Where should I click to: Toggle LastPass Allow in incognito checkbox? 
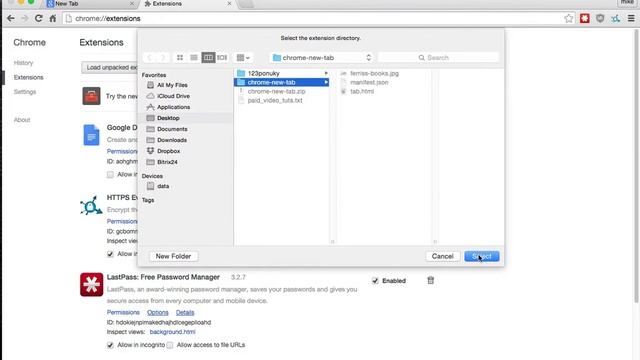pyautogui.click(x=110, y=345)
